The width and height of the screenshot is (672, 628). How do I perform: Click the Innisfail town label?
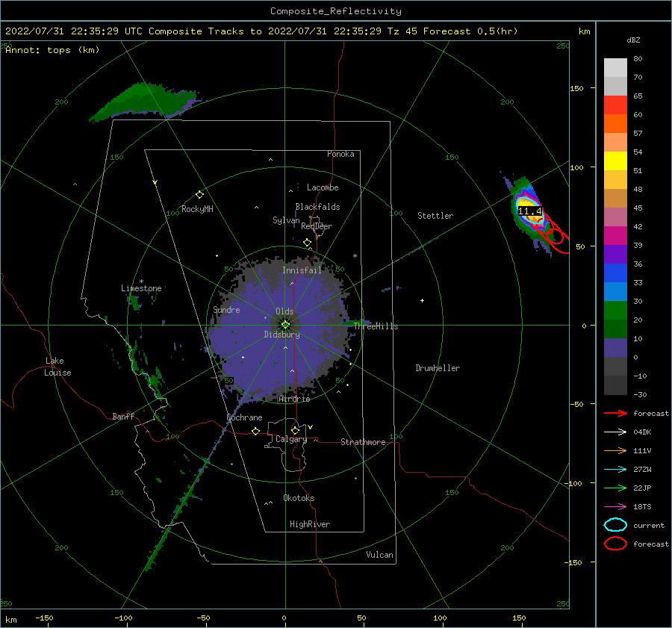coord(302,270)
